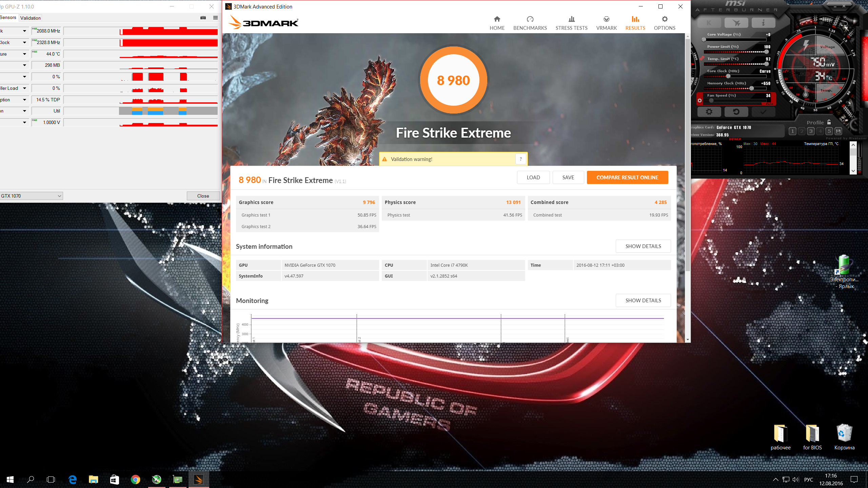Switch to the GPU-Z Validation tab
868x488 pixels.
point(30,18)
